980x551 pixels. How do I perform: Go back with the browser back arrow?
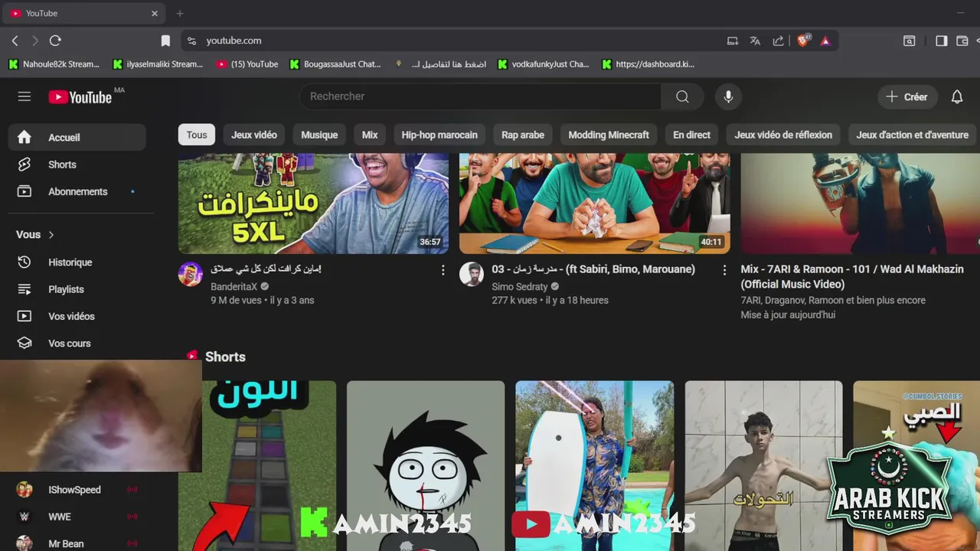click(15, 41)
